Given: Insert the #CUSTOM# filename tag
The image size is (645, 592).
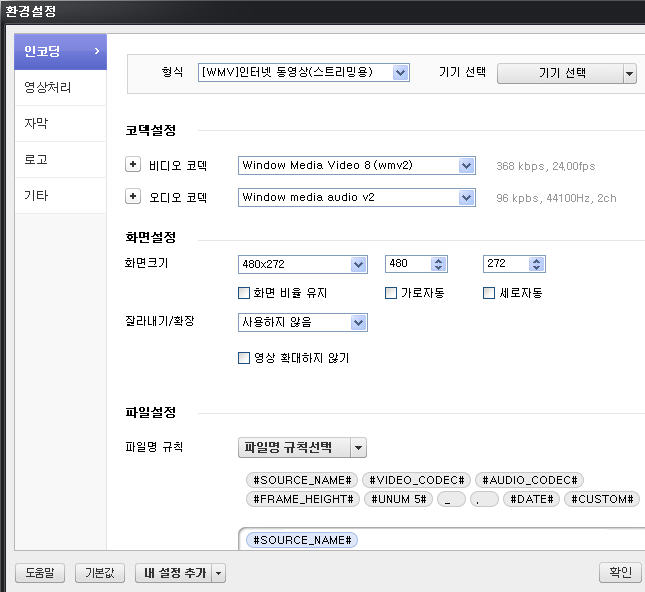Looking at the screenshot, I should [602, 499].
